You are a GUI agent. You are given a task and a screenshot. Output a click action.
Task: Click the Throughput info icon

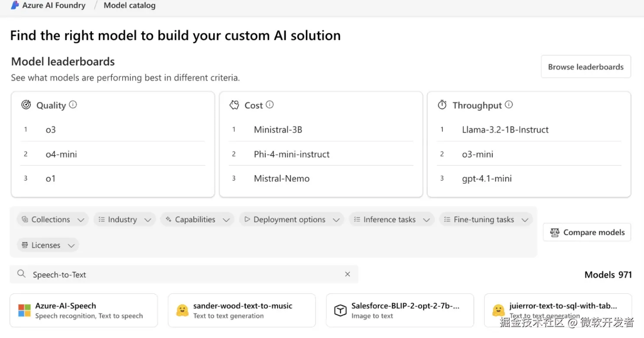click(509, 105)
